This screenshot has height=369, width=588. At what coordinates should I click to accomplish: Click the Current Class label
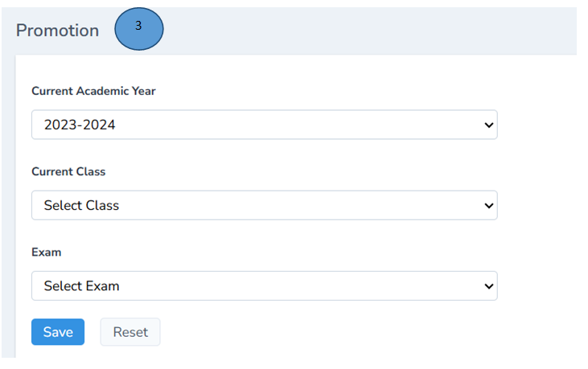coord(68,171)
